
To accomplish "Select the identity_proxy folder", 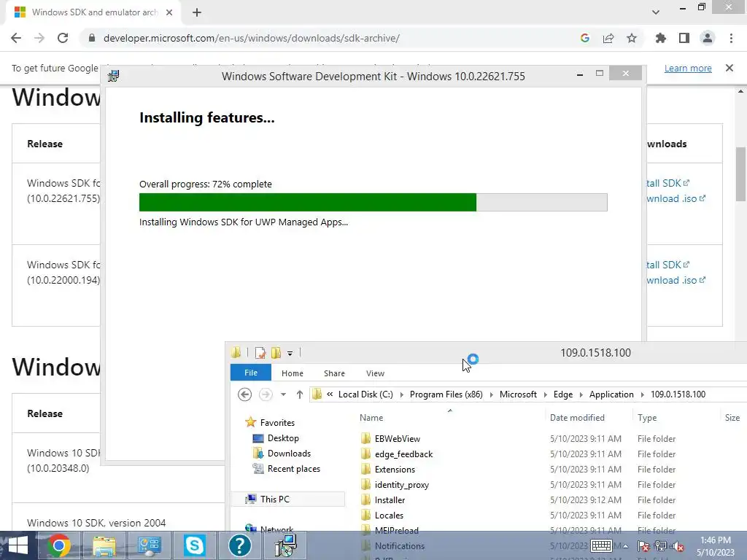I will point(402,484).
